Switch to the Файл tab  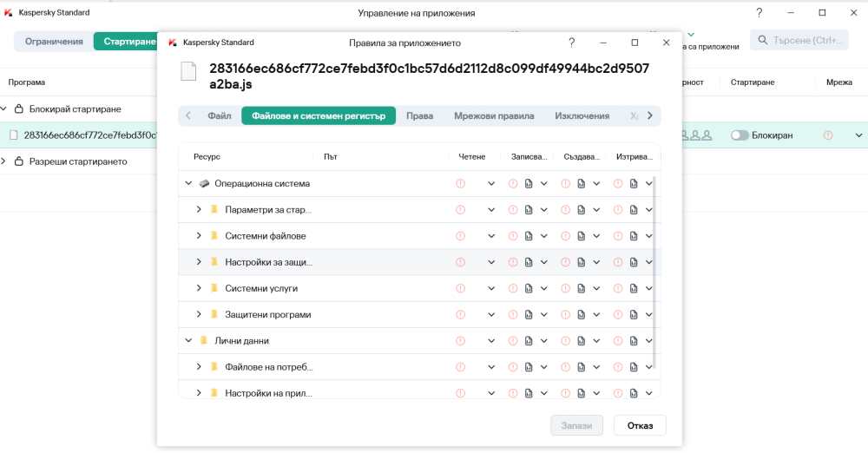pyautogui.click(x=220, y=115)
